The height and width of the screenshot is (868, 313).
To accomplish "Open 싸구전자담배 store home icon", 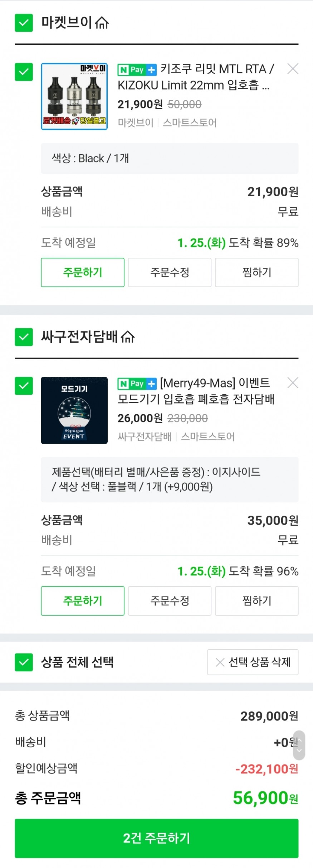I will tap(128, 337).
